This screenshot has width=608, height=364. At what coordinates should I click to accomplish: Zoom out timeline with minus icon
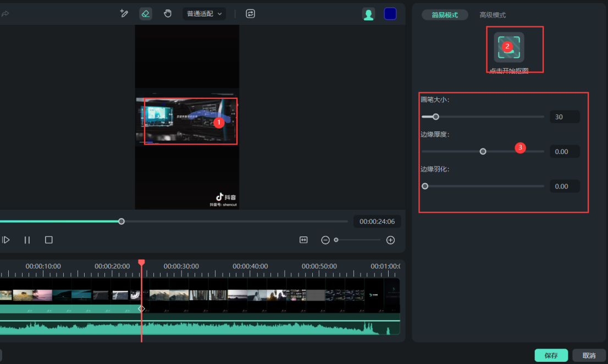325,240
